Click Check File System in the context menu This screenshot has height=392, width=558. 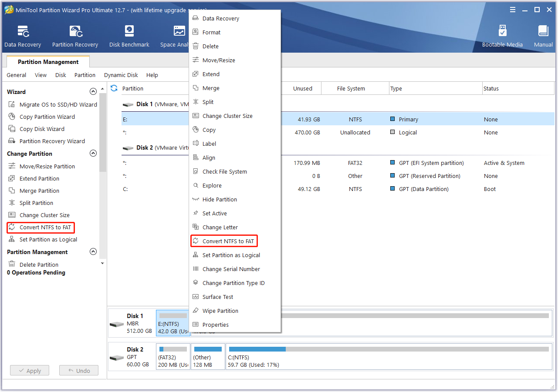235,171
